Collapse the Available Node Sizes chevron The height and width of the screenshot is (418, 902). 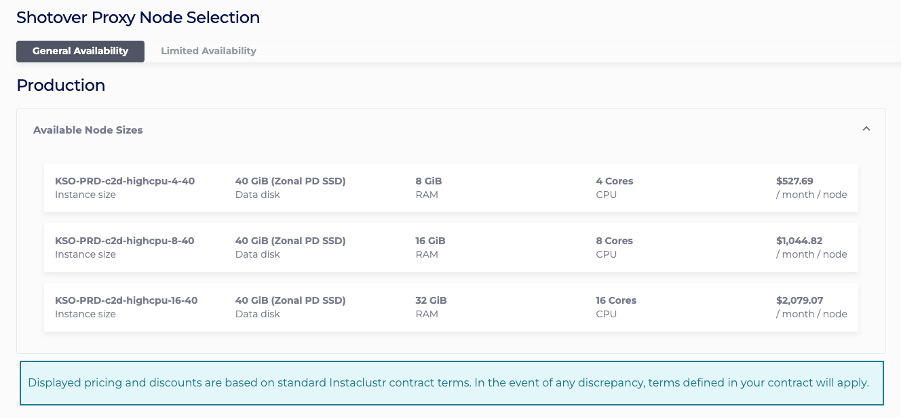click(x=866, y=129)
